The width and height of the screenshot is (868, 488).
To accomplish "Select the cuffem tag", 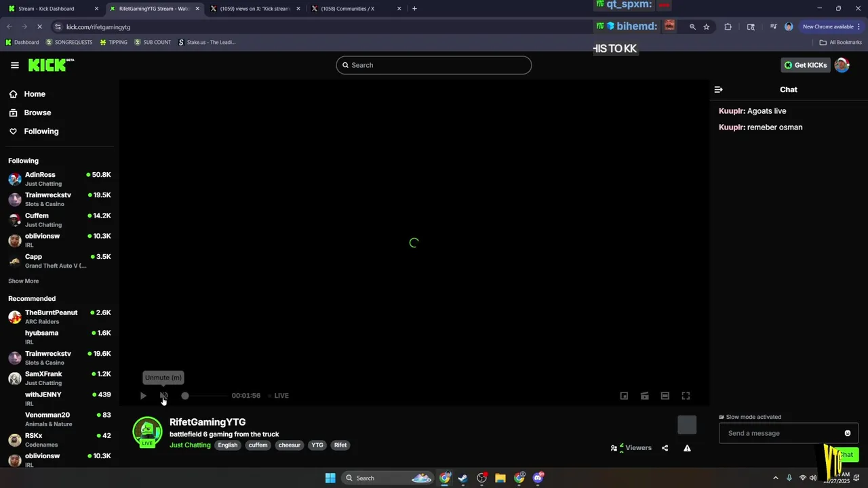I will 258,445.
